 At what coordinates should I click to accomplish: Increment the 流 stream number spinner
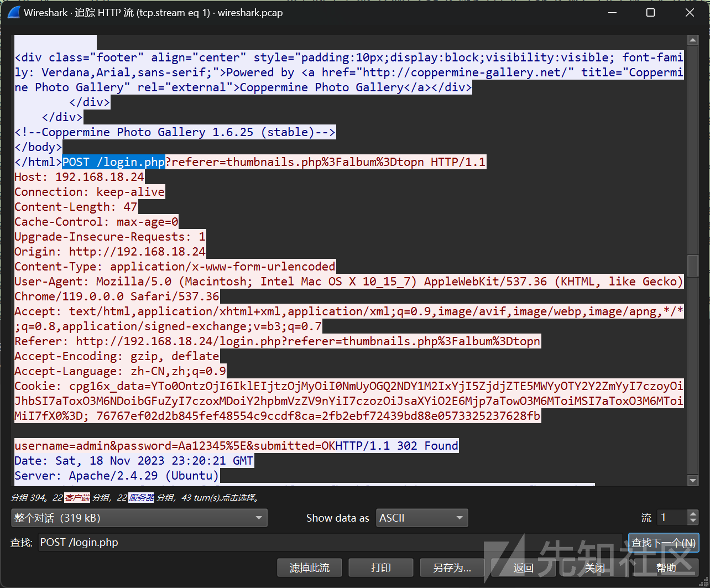(x=693, y=513)
